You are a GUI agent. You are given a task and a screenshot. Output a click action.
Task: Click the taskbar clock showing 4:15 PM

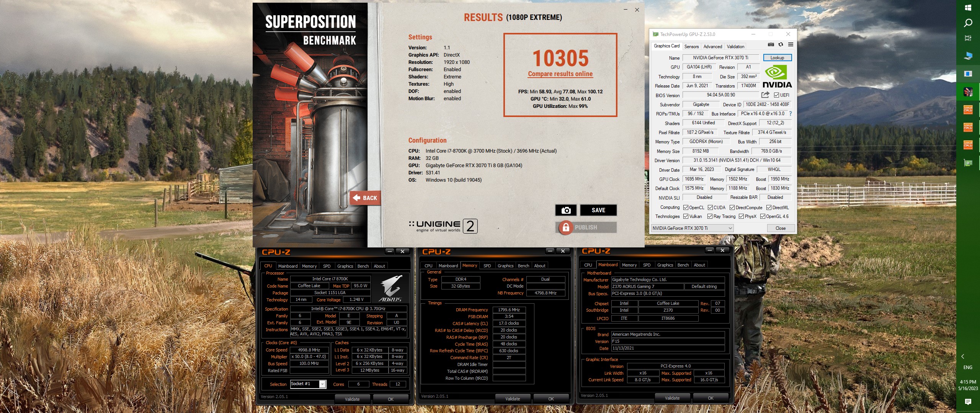pyautogui.click(x=968, y=385)
